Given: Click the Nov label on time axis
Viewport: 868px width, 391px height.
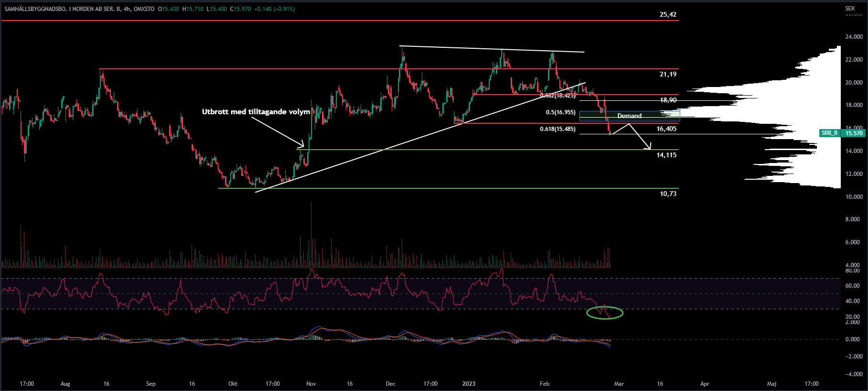Looking at the screenshot, I should (311, 384).
